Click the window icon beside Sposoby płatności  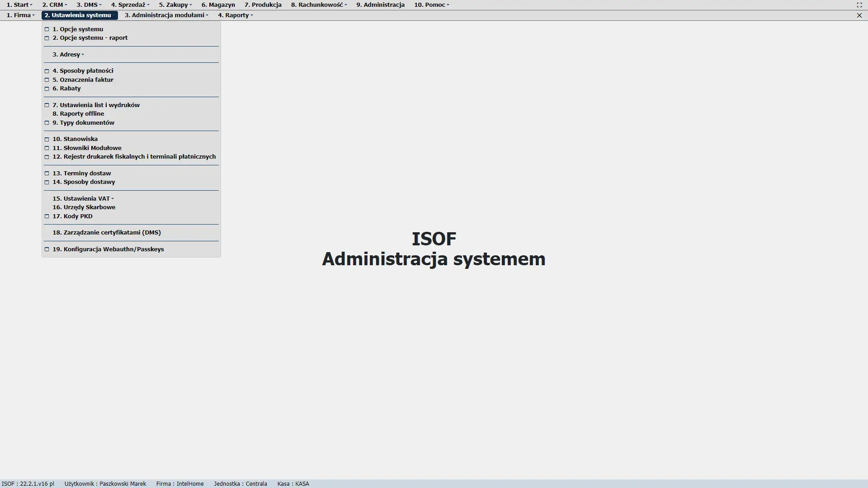coord(47,71)
